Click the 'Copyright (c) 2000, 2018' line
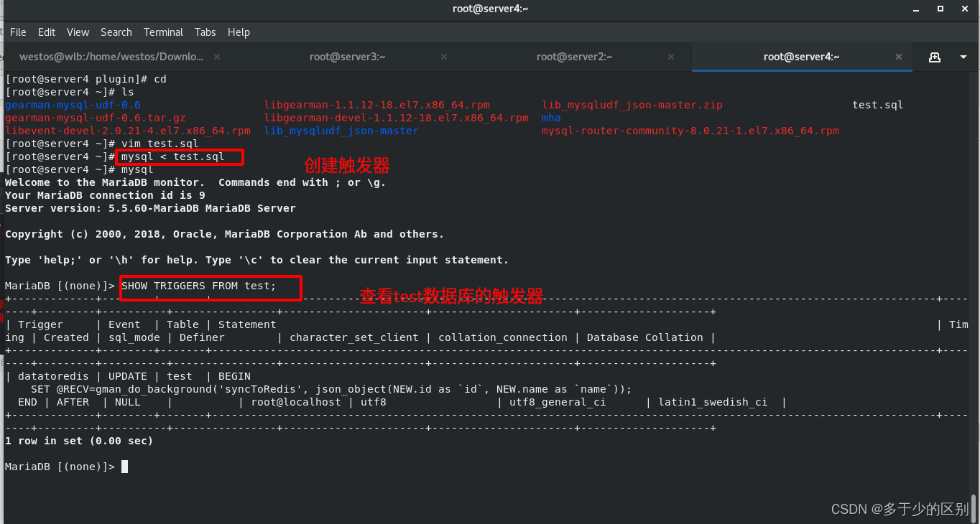 click(224, 234)
